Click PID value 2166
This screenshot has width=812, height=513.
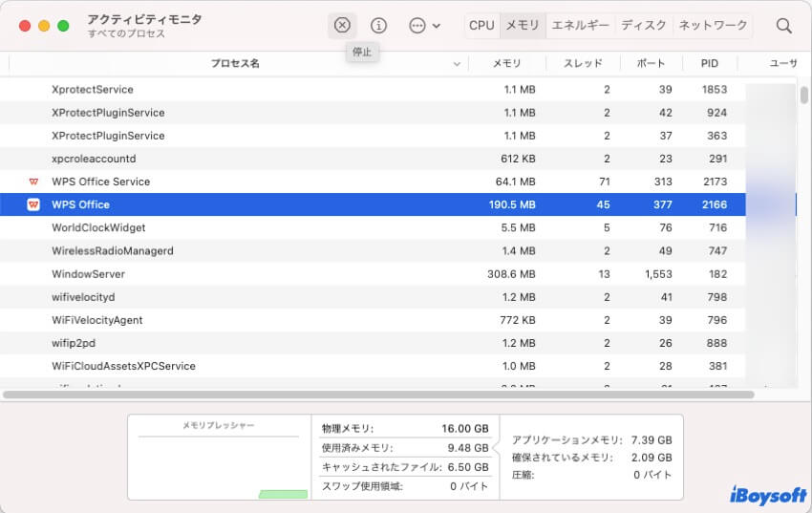click(x=715, y=204)
